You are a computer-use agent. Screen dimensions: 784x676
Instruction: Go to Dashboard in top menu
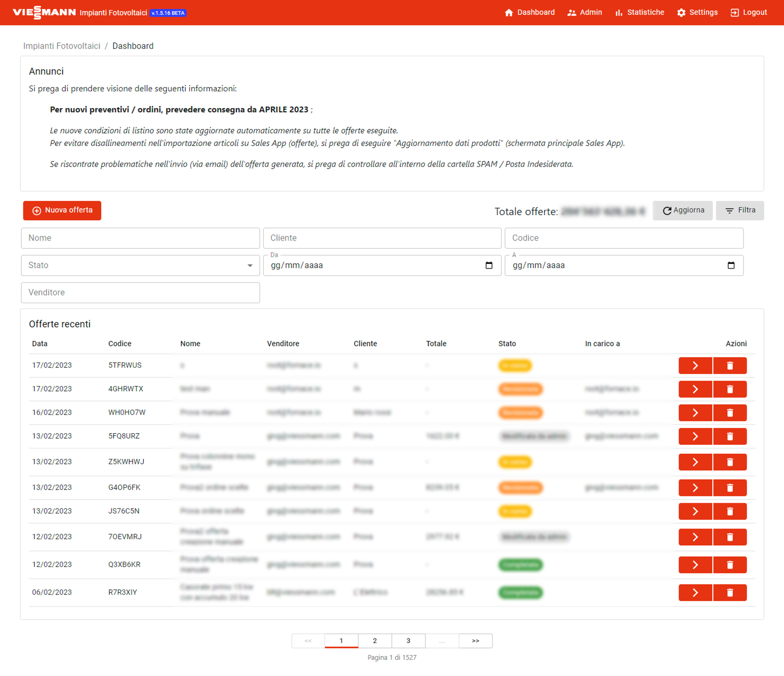pyautogui.click(x=529, y=12)
